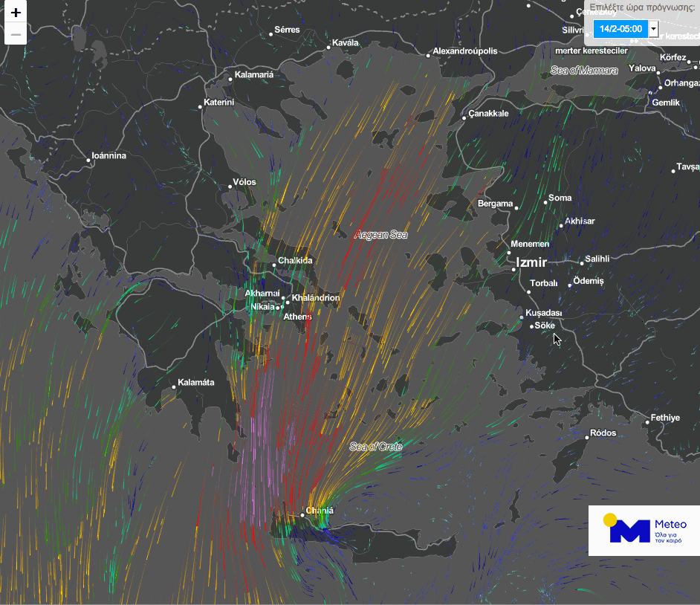The width and height of the screenshot is (700, 605).
Task: Click the Kalamáta city marker dot
Action: 173,386
